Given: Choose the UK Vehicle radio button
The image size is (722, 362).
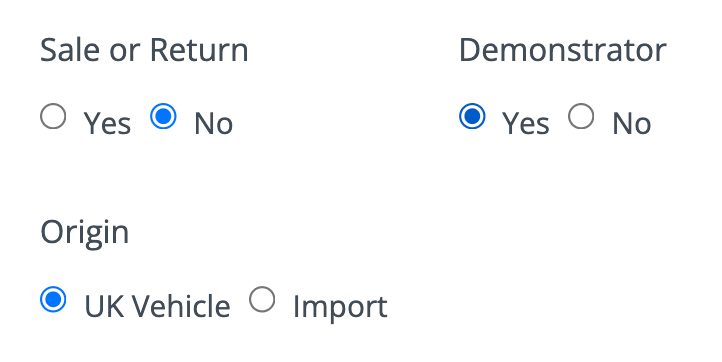Looking at the screenshot, I should (x=53, y=299).
